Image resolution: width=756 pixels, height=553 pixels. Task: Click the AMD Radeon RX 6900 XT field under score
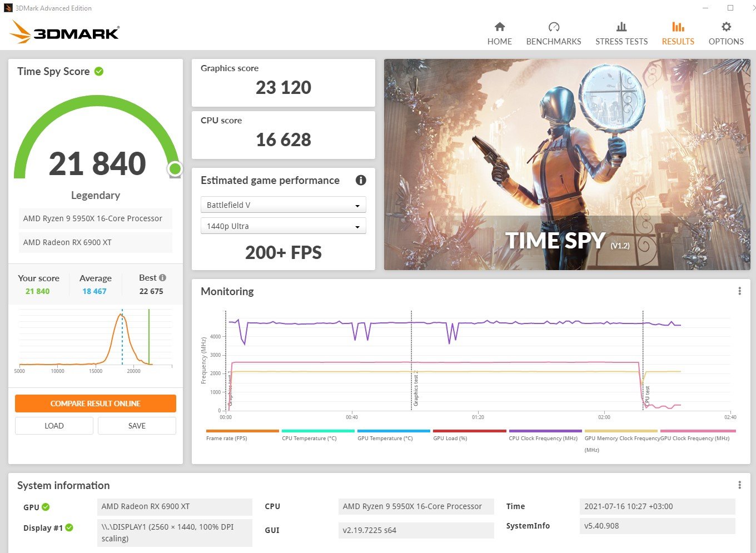(x=96, y=242)
